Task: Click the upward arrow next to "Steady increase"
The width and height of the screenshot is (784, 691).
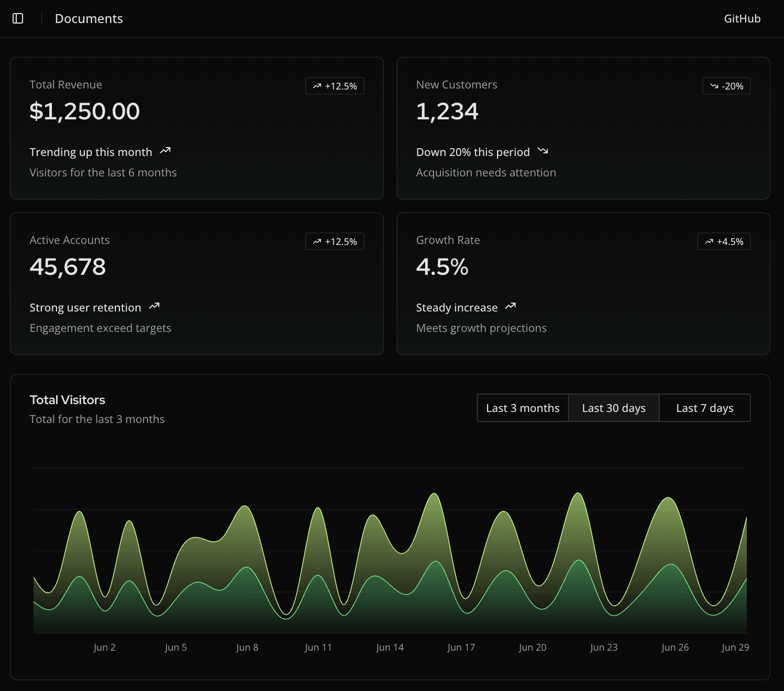Action: coord(511,306)
